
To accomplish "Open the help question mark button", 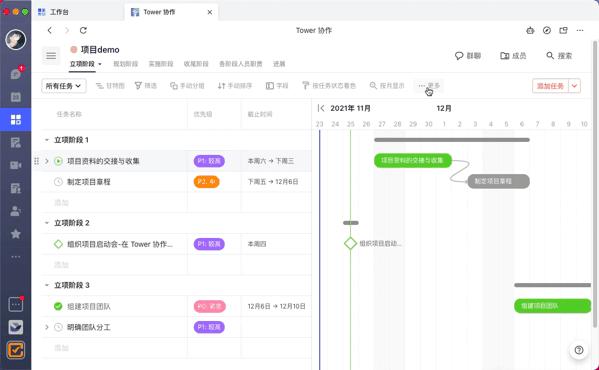I will coord(579,350).
